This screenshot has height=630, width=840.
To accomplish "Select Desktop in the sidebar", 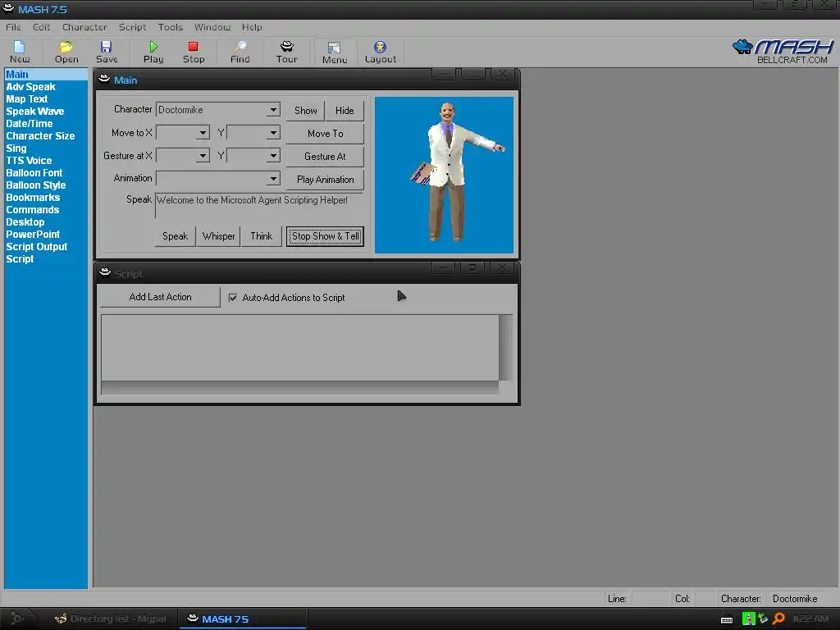I will (25, 222).
